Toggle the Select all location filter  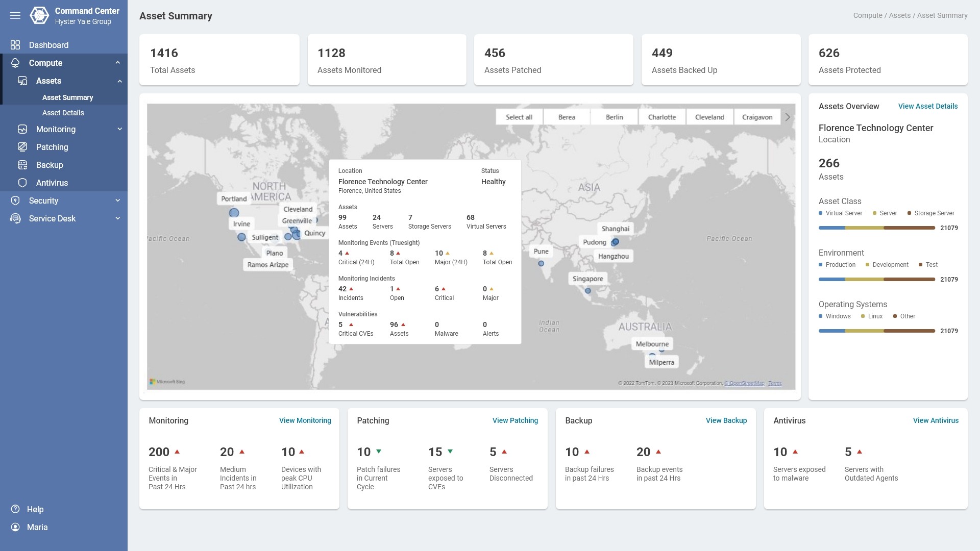coord(519,117)
